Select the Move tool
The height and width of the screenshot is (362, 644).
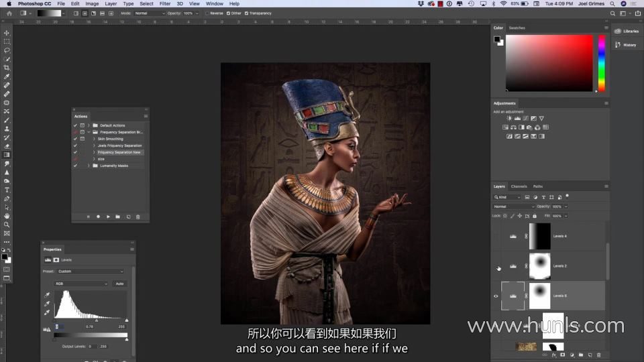pyautogui.click(x=7, y=33)
